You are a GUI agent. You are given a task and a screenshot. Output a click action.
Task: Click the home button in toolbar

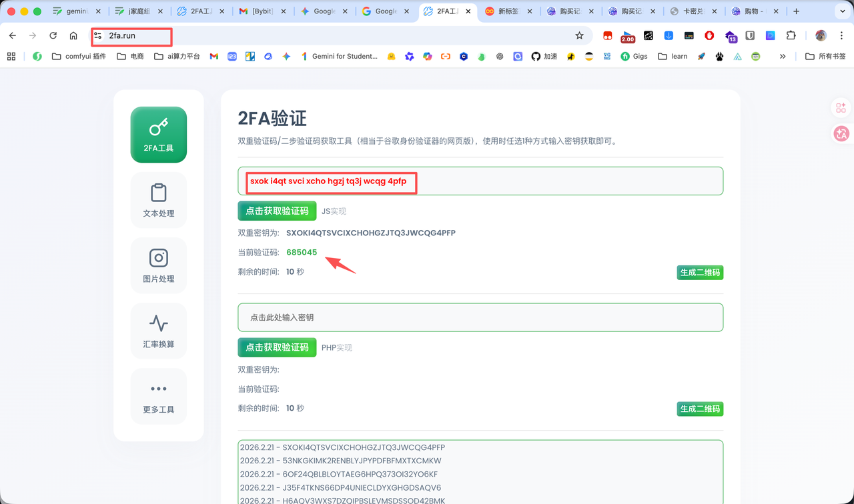[73, 35]
